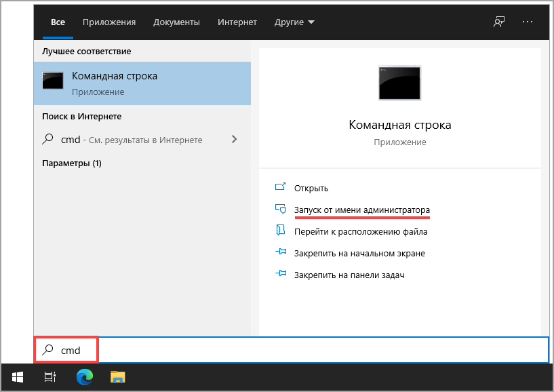The image size is (554, 392).
Task: Expand cmd web results with chevron arrow
Action: 234,139
